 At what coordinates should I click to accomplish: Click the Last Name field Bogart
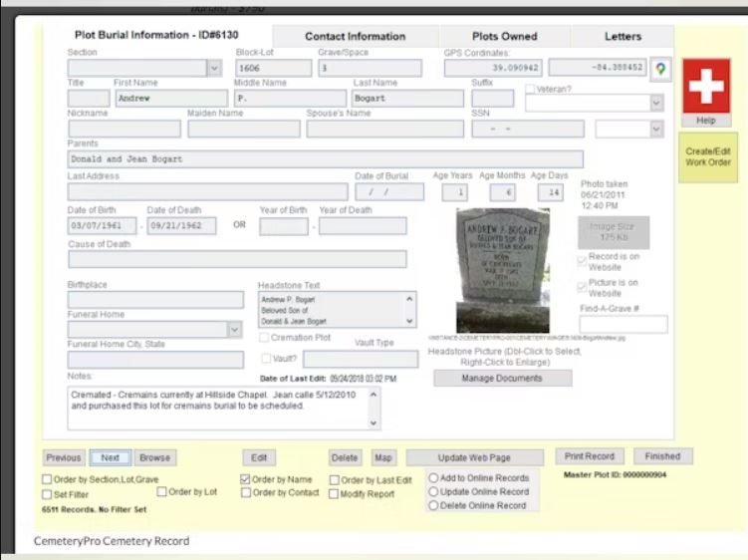407,99
